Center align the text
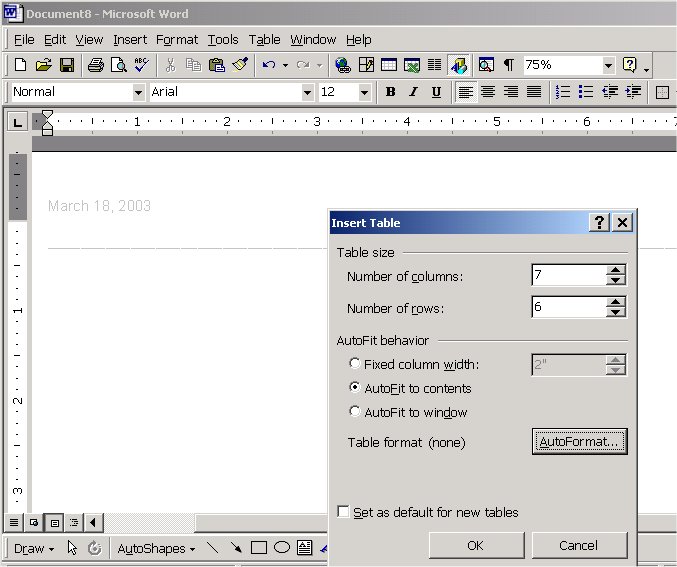Image resolution: width=677 pixels, height=567 pixels. tap(488, 92)
